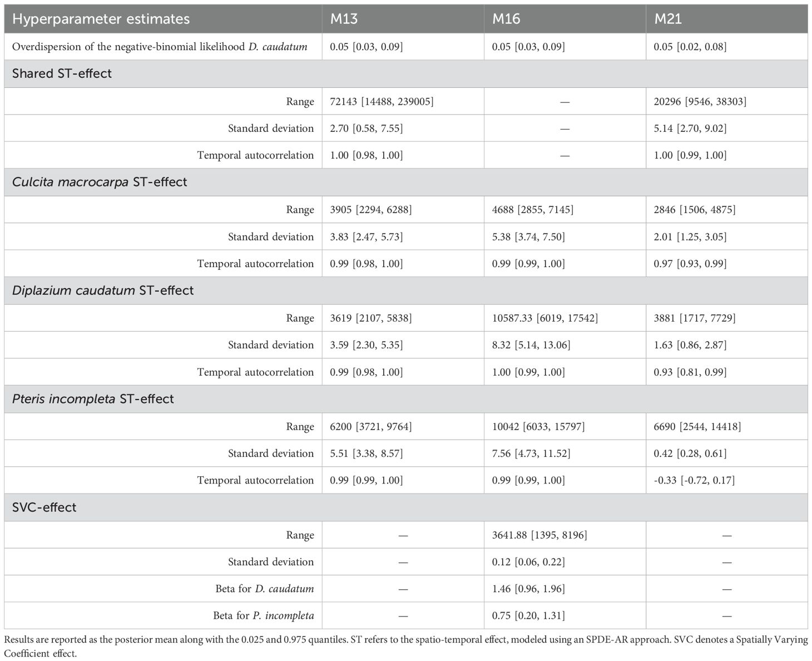The width and height of the screenshot is (812, 661).
Task: Click the M21 column header
Action: pyautogui.click(x=668, y=19)
